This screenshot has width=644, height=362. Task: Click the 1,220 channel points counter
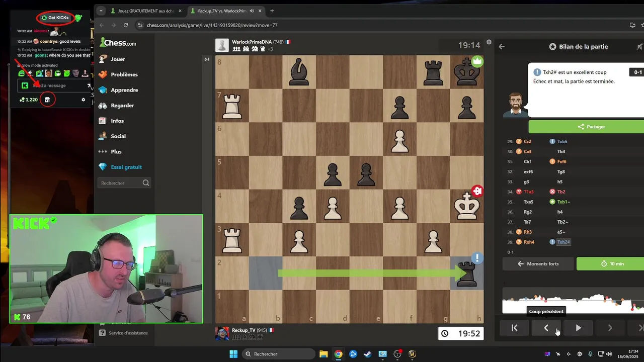(x=29, y=100)
